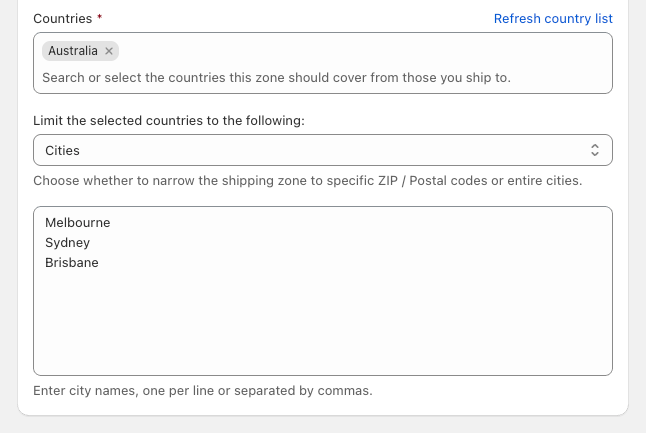Click the 'Enter city names' hint text

pos(202,390)
